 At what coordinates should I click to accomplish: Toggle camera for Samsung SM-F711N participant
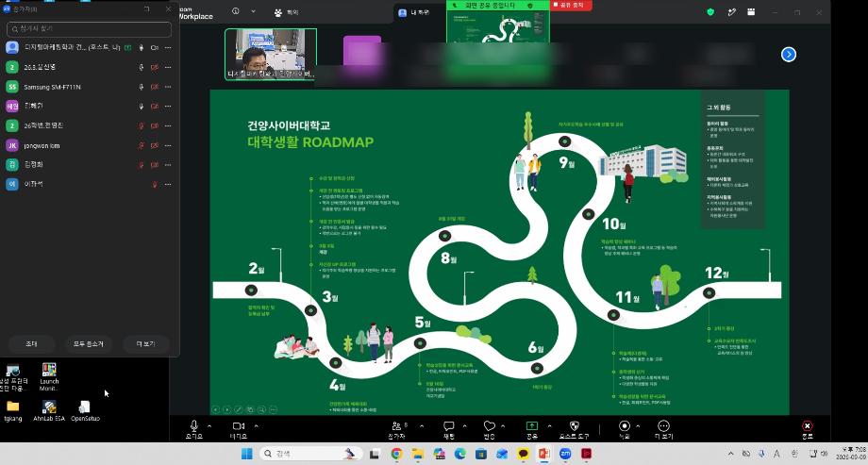155,87
